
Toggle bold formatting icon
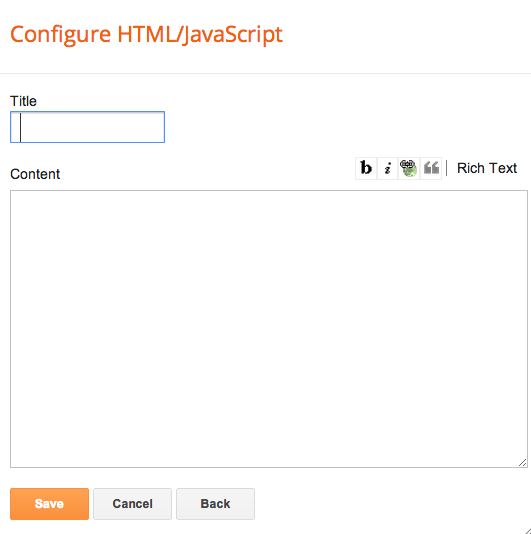tap(366, 168)
